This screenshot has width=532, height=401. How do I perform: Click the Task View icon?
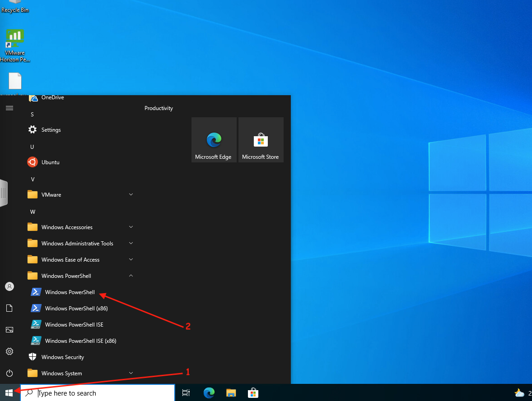[x=186, y=393]
